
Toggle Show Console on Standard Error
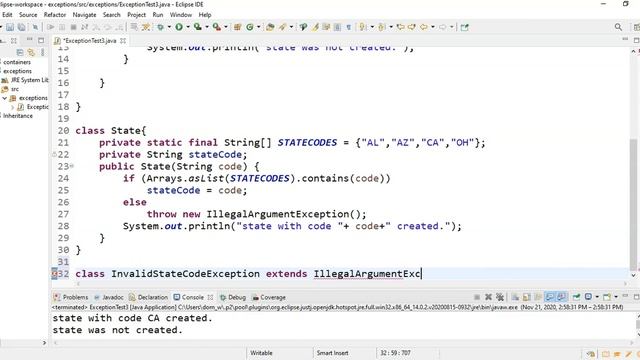tap(561, 297)
